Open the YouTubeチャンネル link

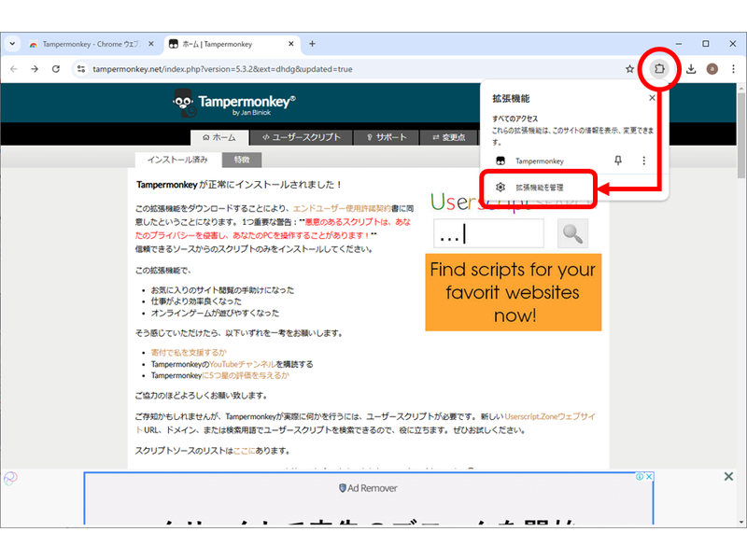243,364
